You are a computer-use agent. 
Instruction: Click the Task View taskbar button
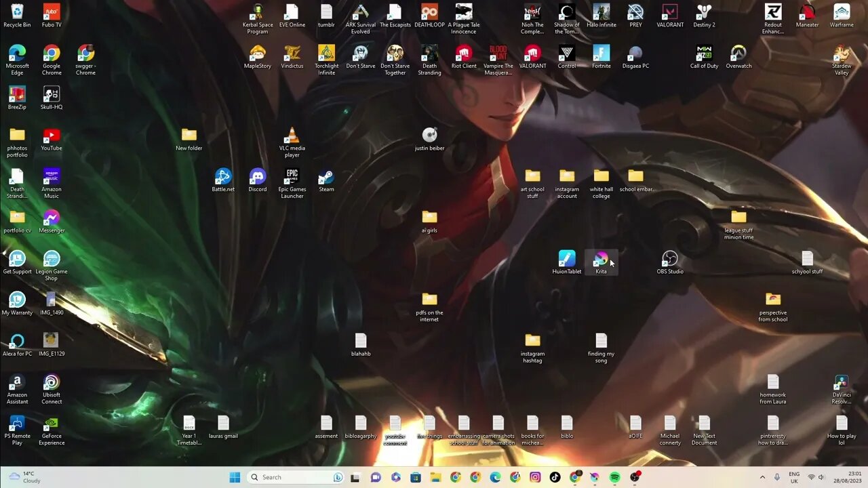pyautogui.click(x=355, y=477)
